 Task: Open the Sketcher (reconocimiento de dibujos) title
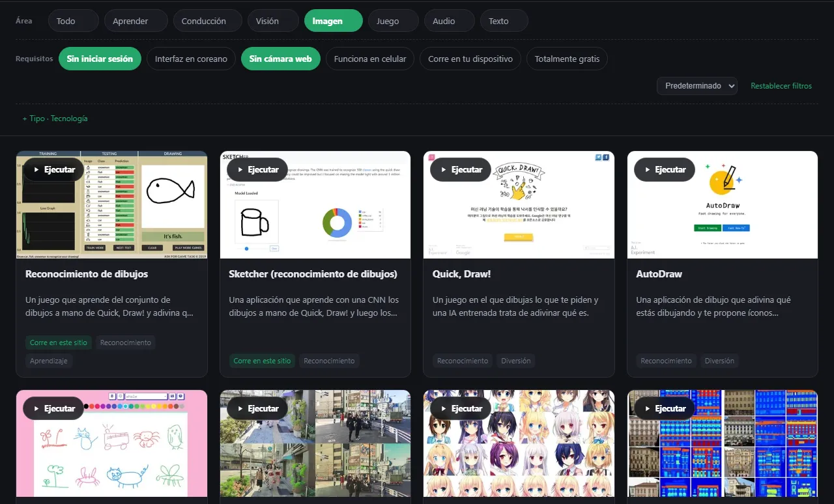pyautogui.click(x=313, y=274)
